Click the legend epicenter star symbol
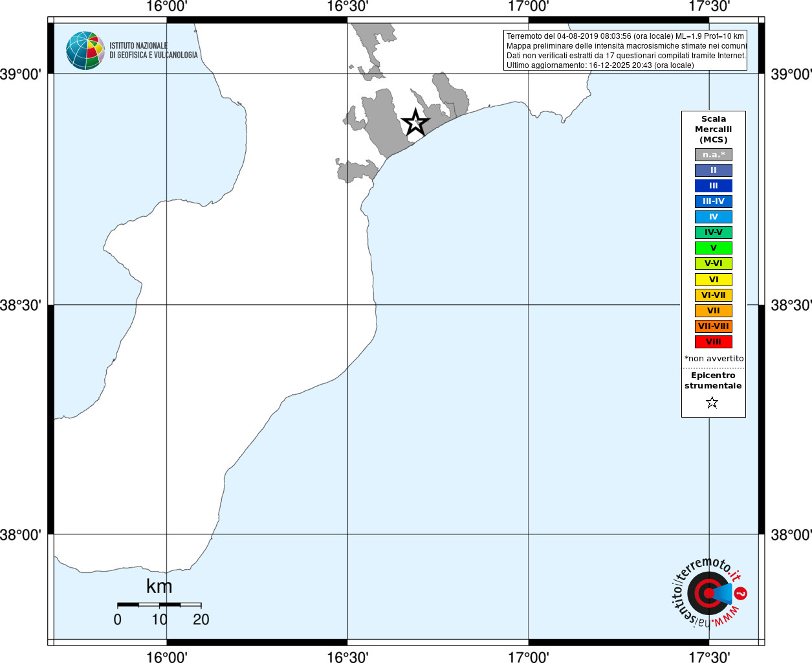 712,403
